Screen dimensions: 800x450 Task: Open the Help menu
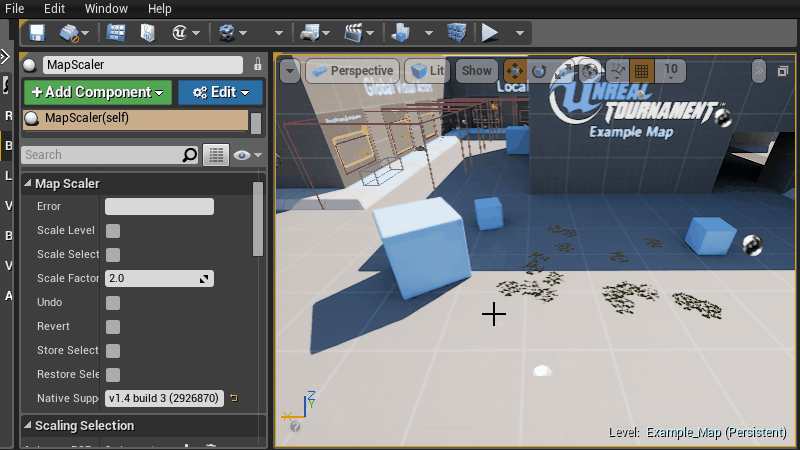(x=160, y=9)
